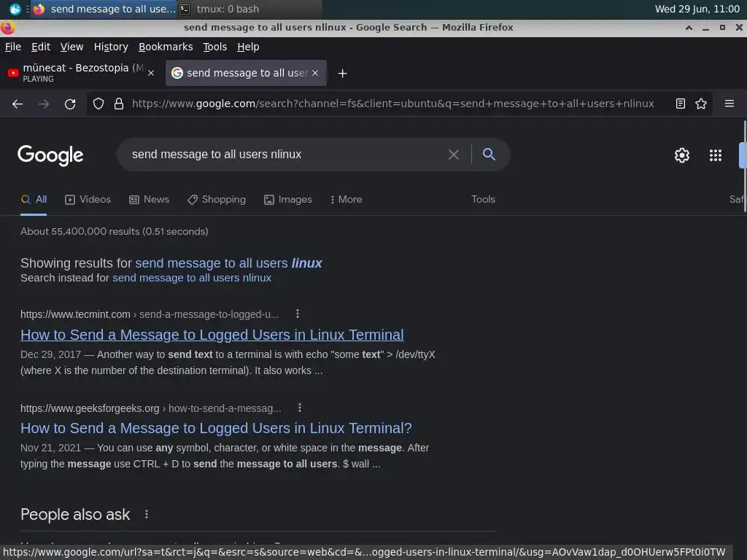Open the Edit menu
Viewport: 747px width, 560px height.
41,47
